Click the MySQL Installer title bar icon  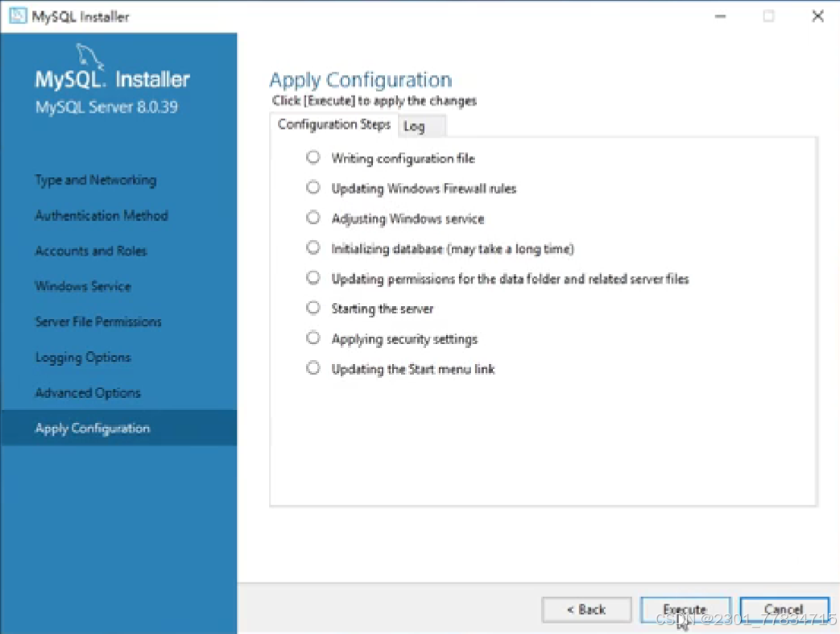point(18,16)
